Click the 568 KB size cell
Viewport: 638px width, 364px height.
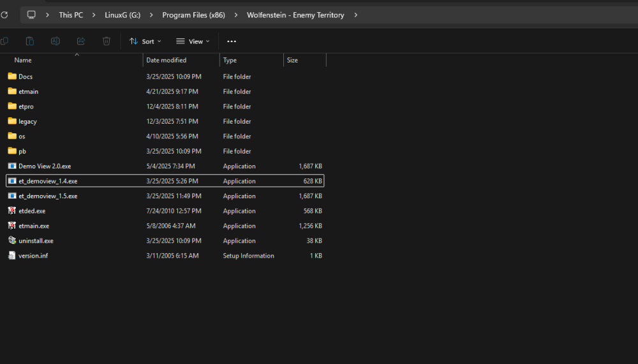tap(313, 210)
